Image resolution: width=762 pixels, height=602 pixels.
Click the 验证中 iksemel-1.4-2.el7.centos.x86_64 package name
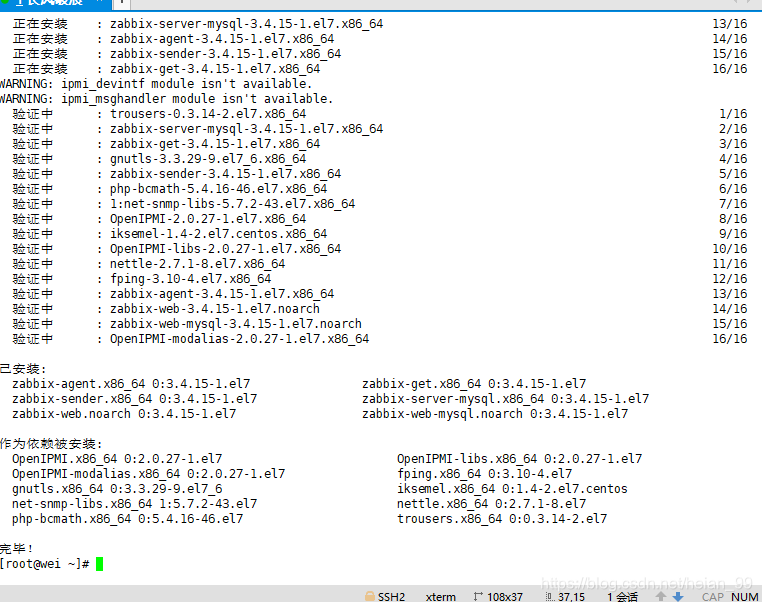218,234
